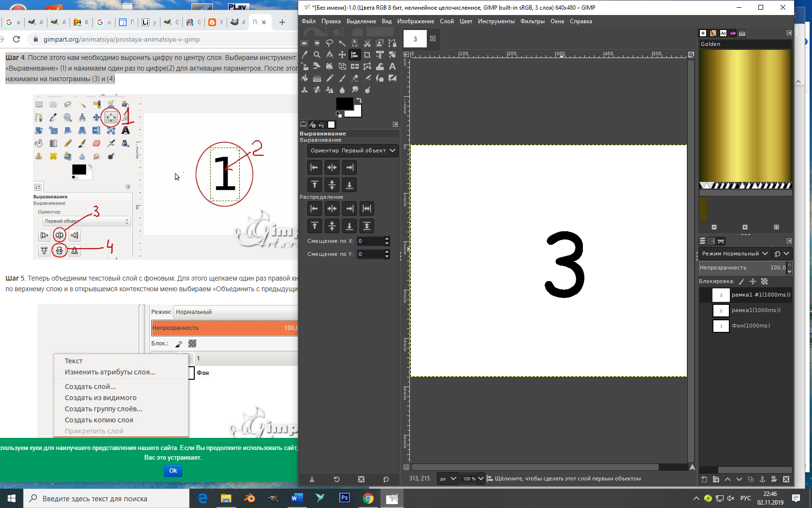Select the Free Select lasso tool
The image size is (812, 508).
point(330,43)
